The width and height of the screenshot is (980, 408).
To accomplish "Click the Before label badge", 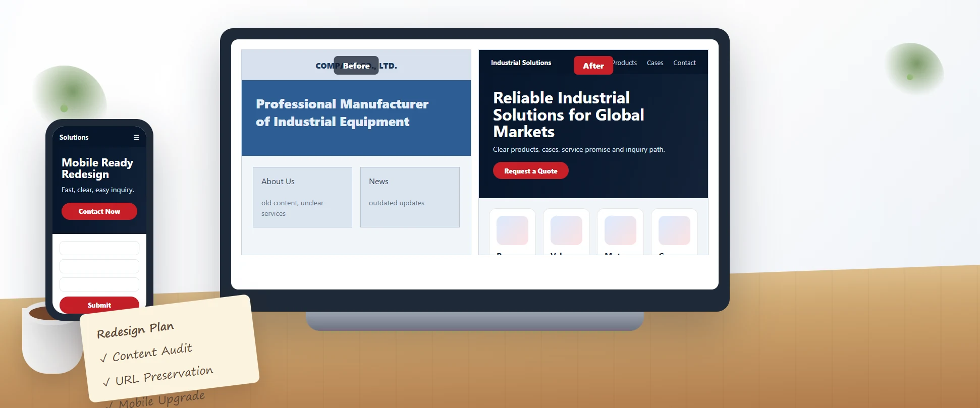I will 356,66.
